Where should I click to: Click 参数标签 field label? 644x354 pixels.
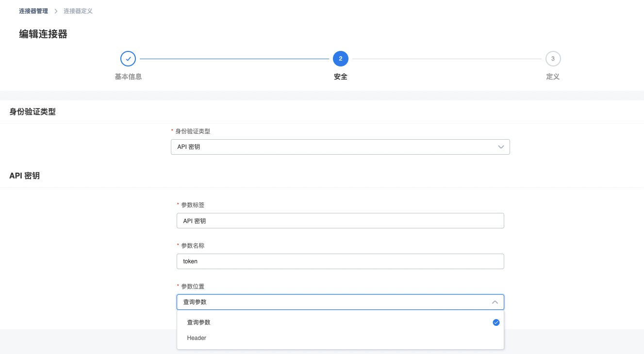click(x=193, y=205)
